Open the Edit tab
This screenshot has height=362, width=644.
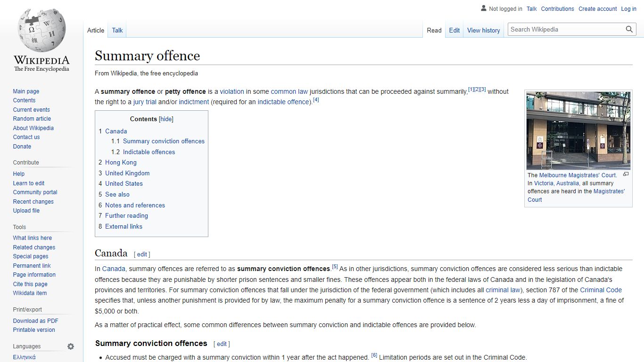pyautogui.click(x=454, y=30)
